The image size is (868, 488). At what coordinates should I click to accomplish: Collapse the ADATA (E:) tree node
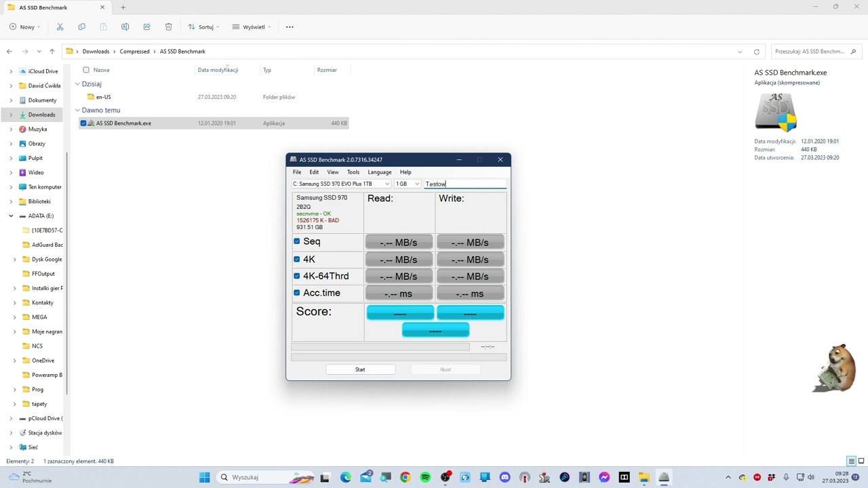click(11, 216)
